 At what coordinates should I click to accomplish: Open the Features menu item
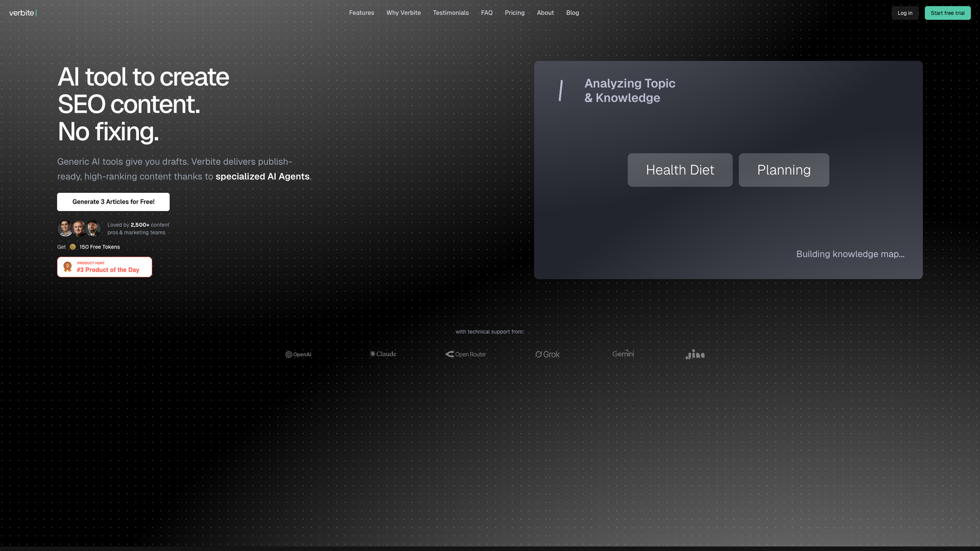point(361,13)
